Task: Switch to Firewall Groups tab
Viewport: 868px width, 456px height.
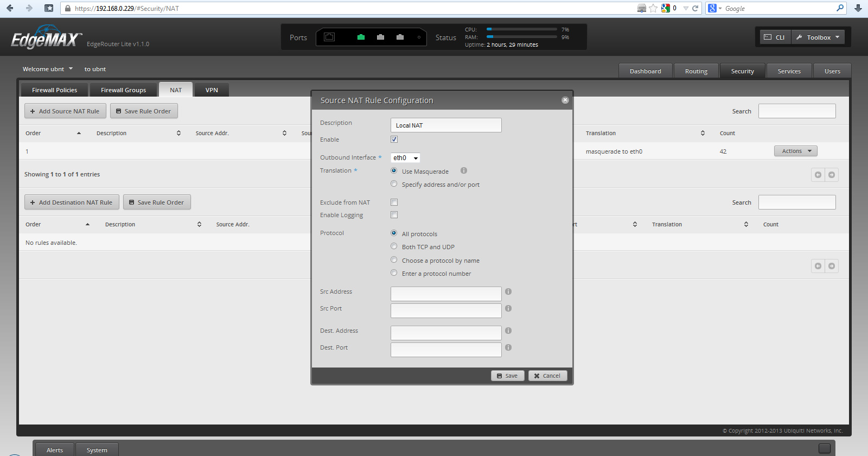Action: point(123,90)
